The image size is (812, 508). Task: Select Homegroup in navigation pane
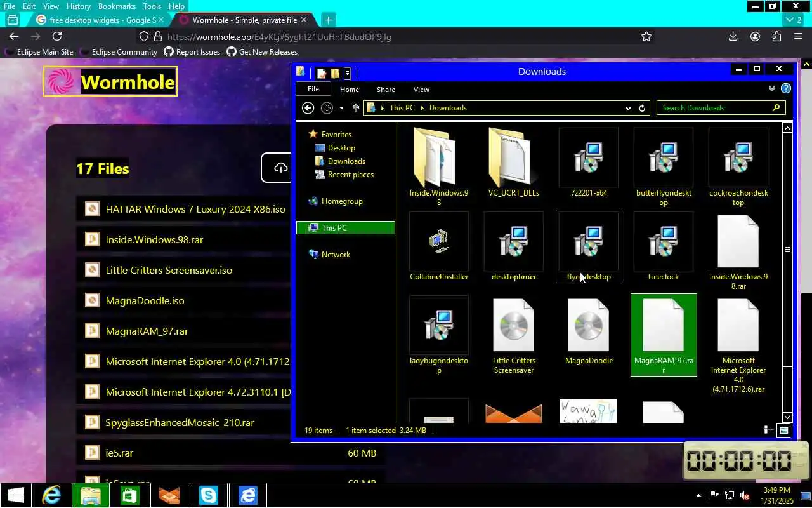tap(336, 201)
